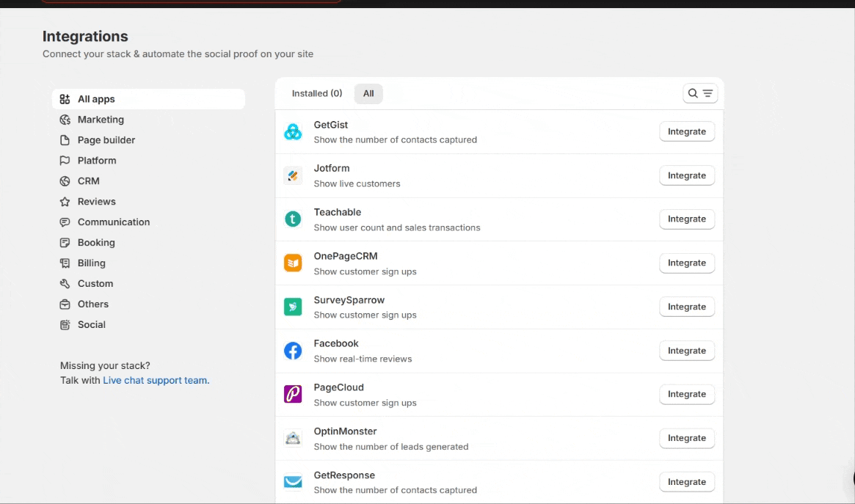This screenshot has width=855, height=504.
Task: Integrate the Teachable app
Action: coord(686,219)
